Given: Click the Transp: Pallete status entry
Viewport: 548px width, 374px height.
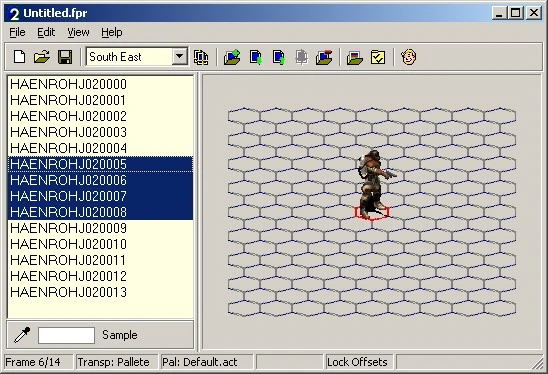Looking at the screenshot, I should click(x=116, y=362).
